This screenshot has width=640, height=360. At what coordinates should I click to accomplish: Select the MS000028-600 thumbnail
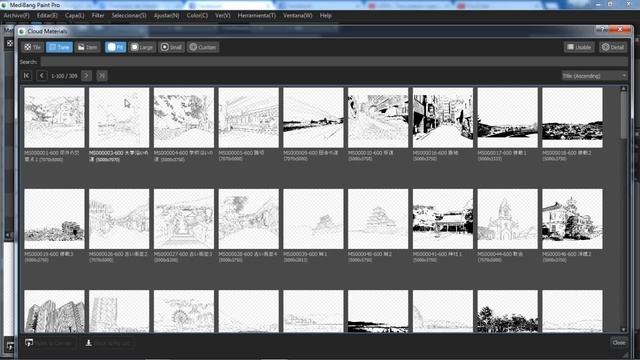point(249,219)
